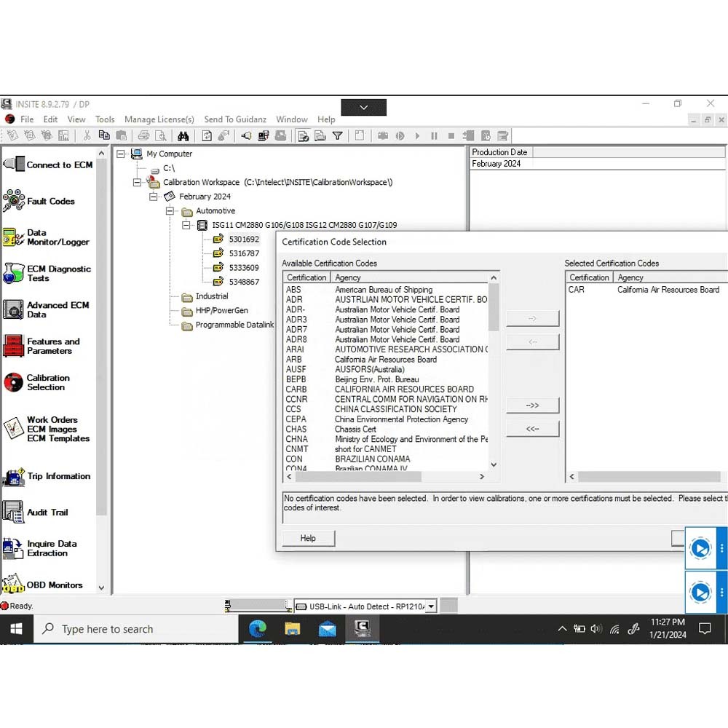Open the Send To Guidanz menu
Viewport: 728px width, 728px height.
pos(235,119)
